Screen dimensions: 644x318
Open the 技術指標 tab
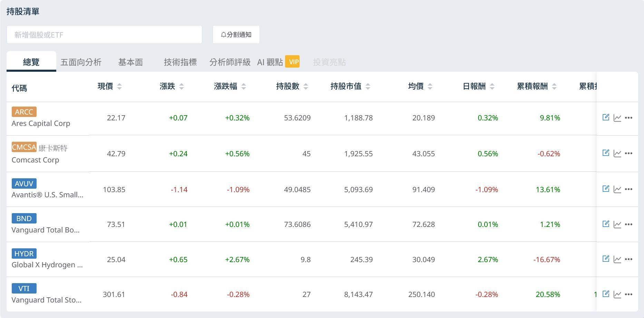(x=180, y=62)
